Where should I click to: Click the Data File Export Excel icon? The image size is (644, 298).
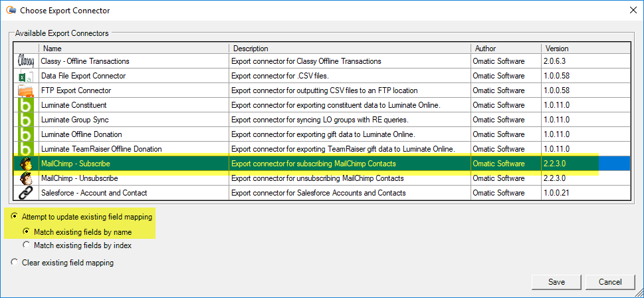click(x=26, y=76)
